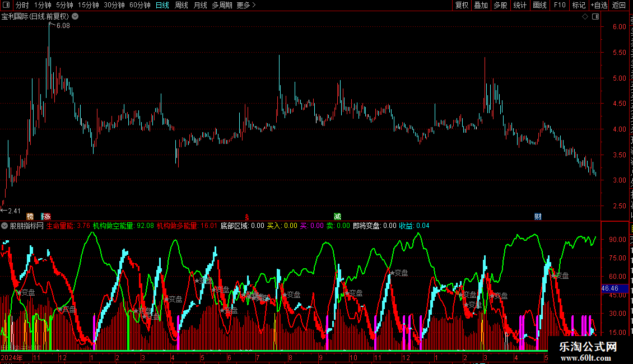The height and width of the screenshot is (364, 633).
Task: Click the green 减 event marker
Action: (x=337, y=217)
